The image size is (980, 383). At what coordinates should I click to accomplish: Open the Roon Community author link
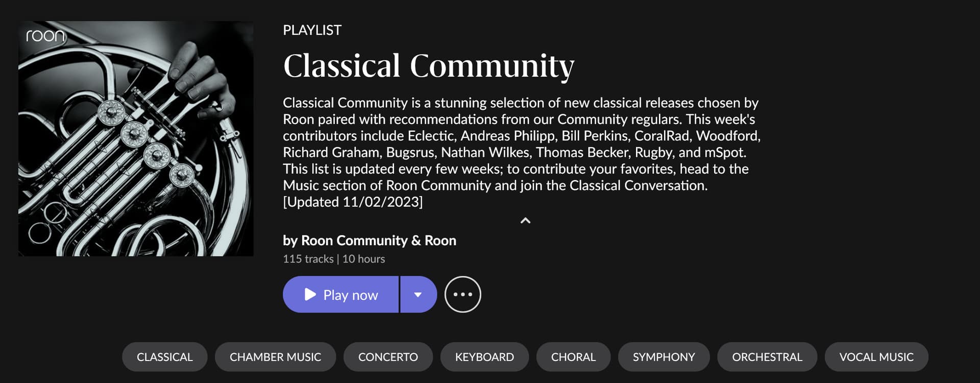pos(354,241)
